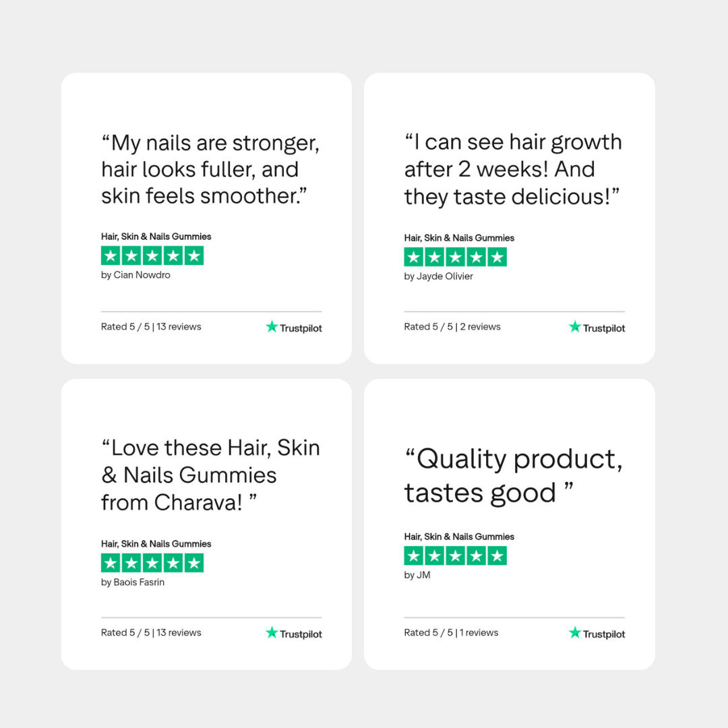This screenshot has height=728, width=728.
Task: Click the product label above JM's stars
Action: [459, 537]
